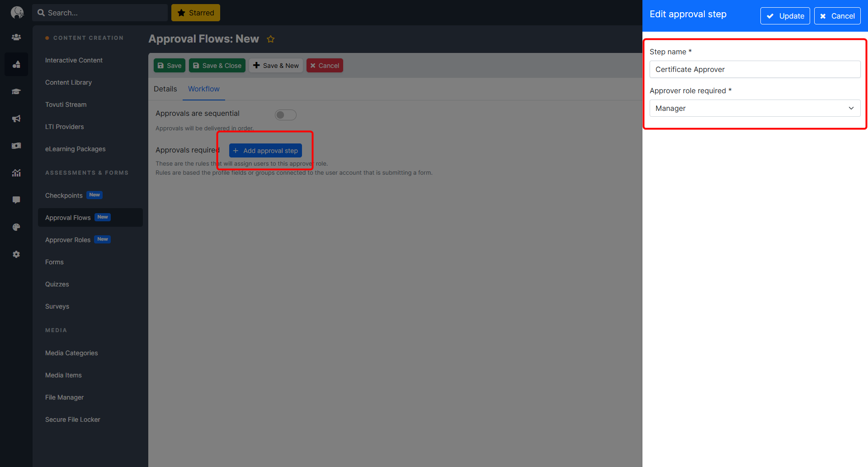Expand the Approver role required dropdown
The width and height of the screenshot is (868, 467).
coord(755,108)
